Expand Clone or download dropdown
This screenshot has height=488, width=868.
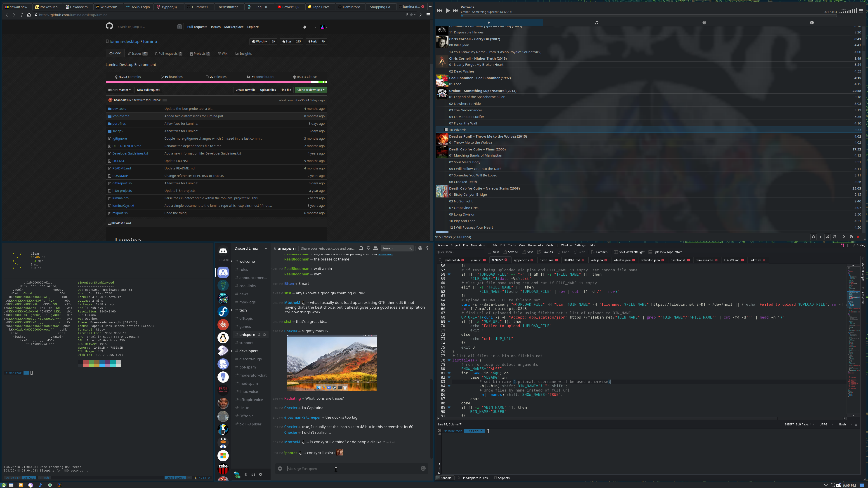point(311,90)
